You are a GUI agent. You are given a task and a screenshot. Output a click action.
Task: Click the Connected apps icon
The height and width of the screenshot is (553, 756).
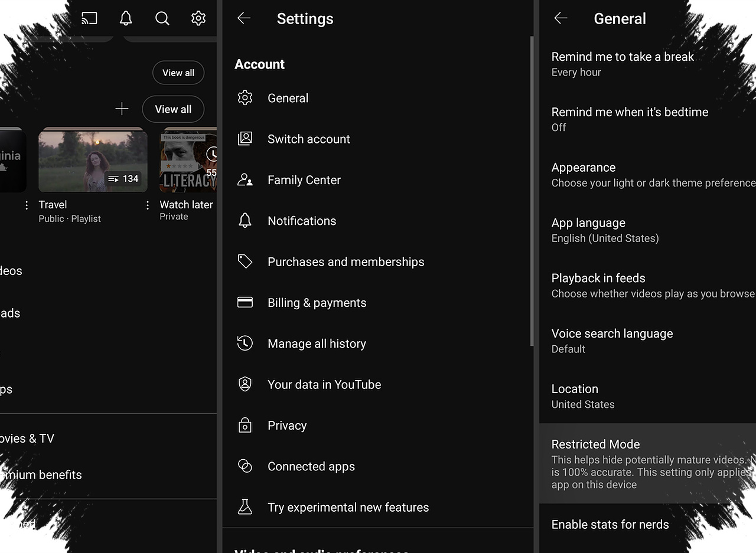pyautogui.click(x=245, y=466)
